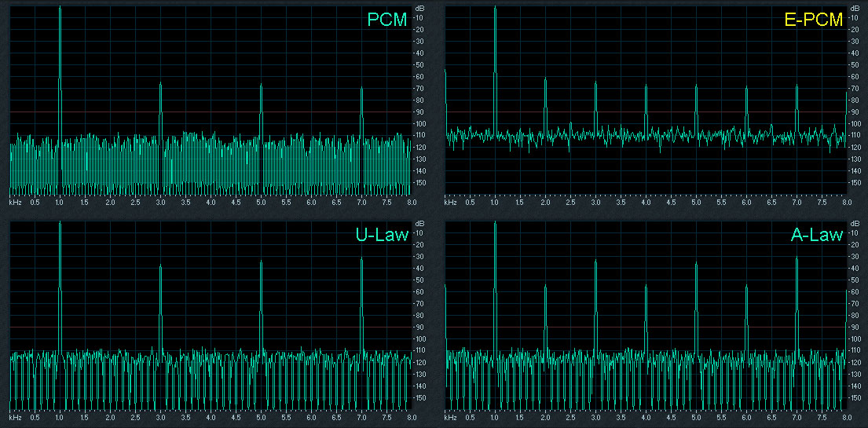Click the kHz axis label under PCM plot
868x428 pixels.
(15, 203)
